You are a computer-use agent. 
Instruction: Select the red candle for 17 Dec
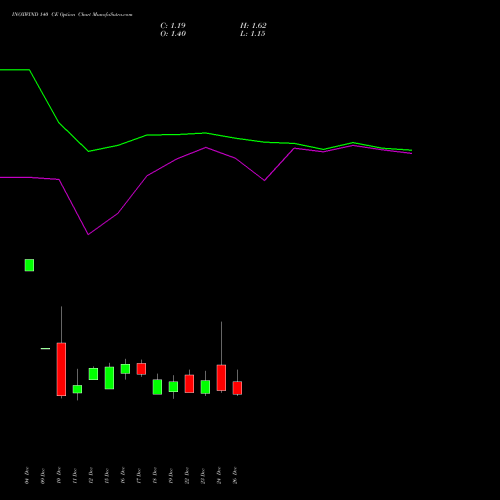141,369
